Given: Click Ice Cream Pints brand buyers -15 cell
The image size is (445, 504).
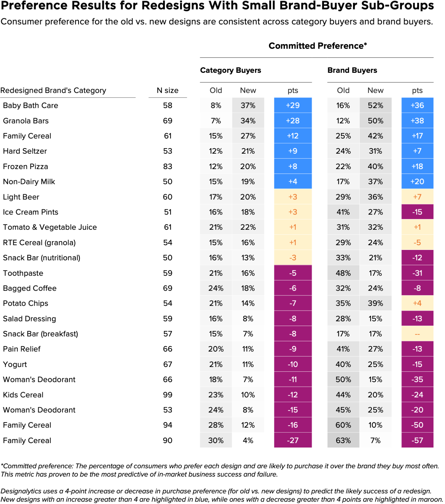Looking at the screenshot, I should click(x=417, y=212).
